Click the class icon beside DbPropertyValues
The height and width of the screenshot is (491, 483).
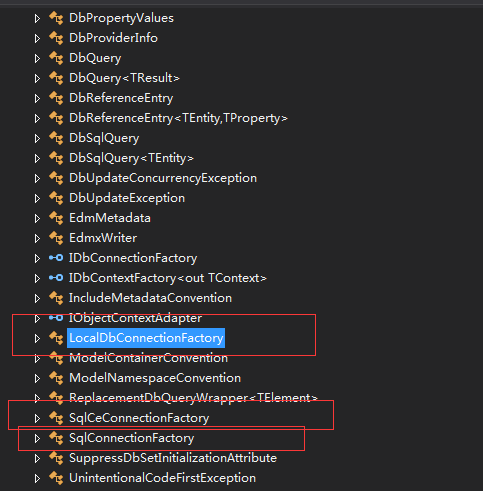pos(56,18)
